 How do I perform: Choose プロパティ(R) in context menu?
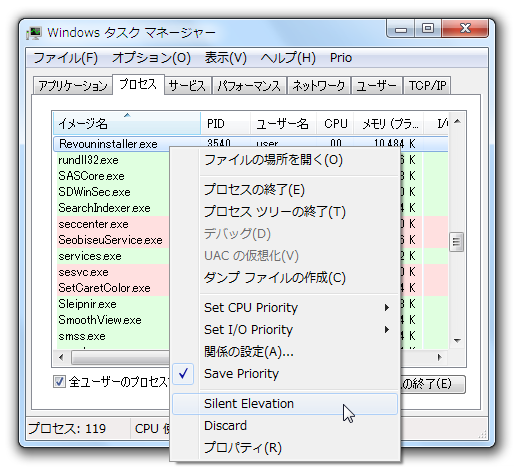tap(285, 448)
